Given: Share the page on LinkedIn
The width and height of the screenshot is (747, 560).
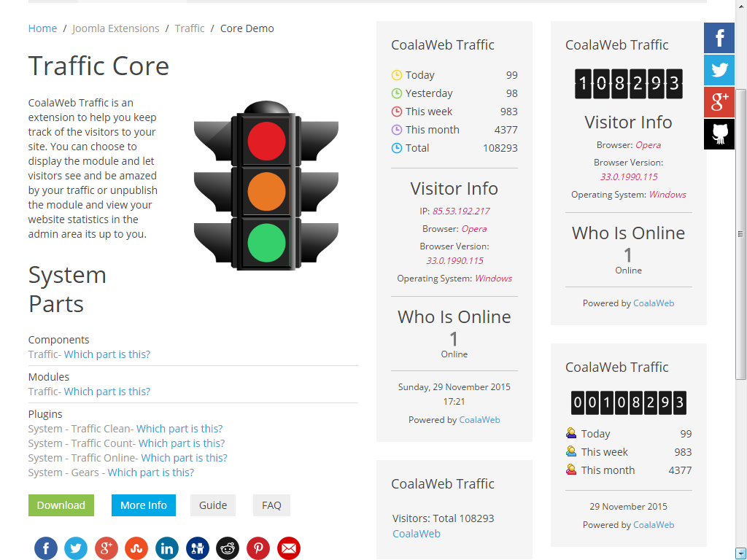Looking at the screenshot, I should click(167, 548).
